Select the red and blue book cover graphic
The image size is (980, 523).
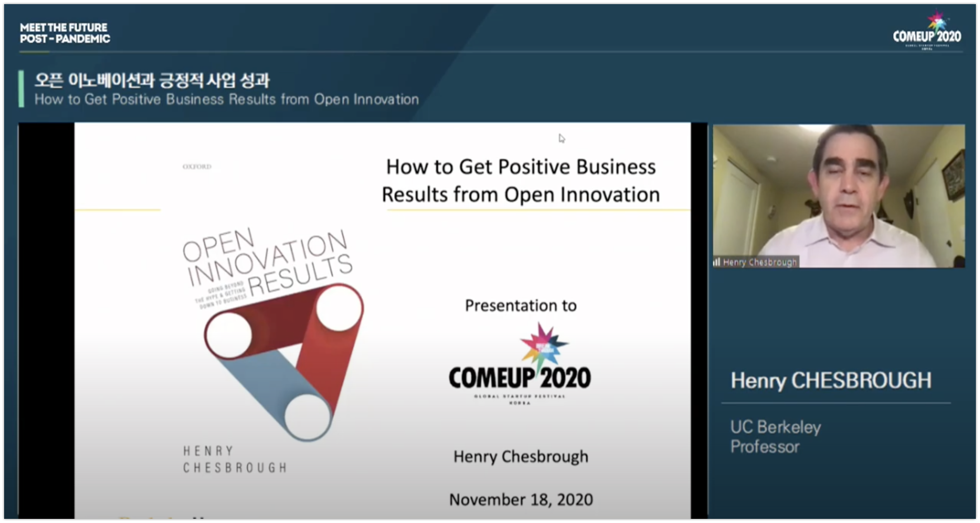284,362
